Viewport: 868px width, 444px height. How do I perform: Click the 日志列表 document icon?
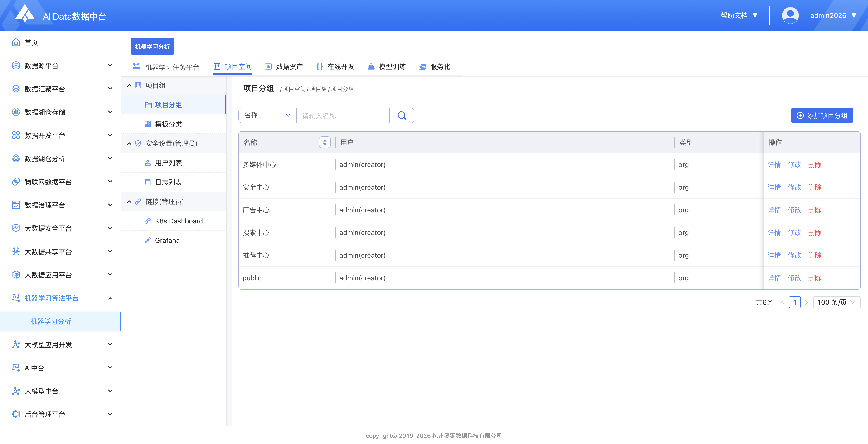[148, 182]
